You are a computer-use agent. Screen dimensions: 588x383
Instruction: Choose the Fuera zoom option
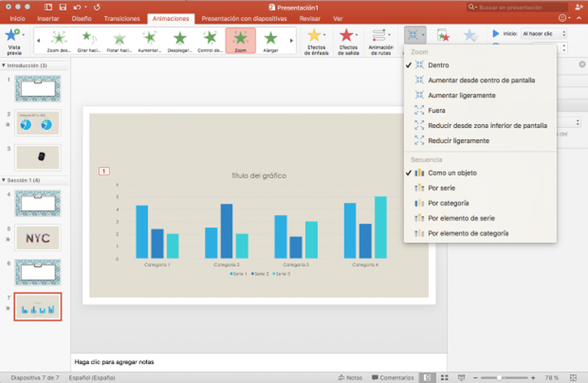tap(436, 111)
